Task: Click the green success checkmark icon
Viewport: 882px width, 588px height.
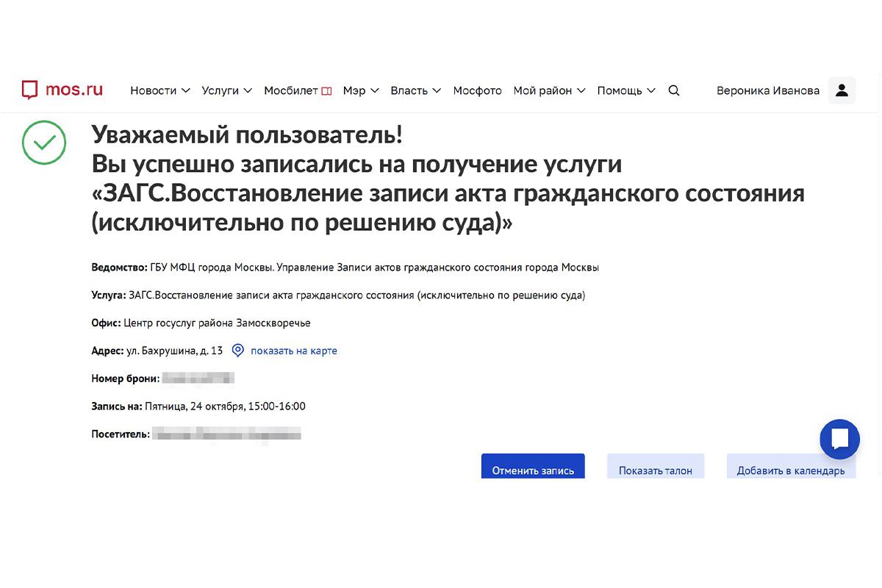Action: pos(44,143)
